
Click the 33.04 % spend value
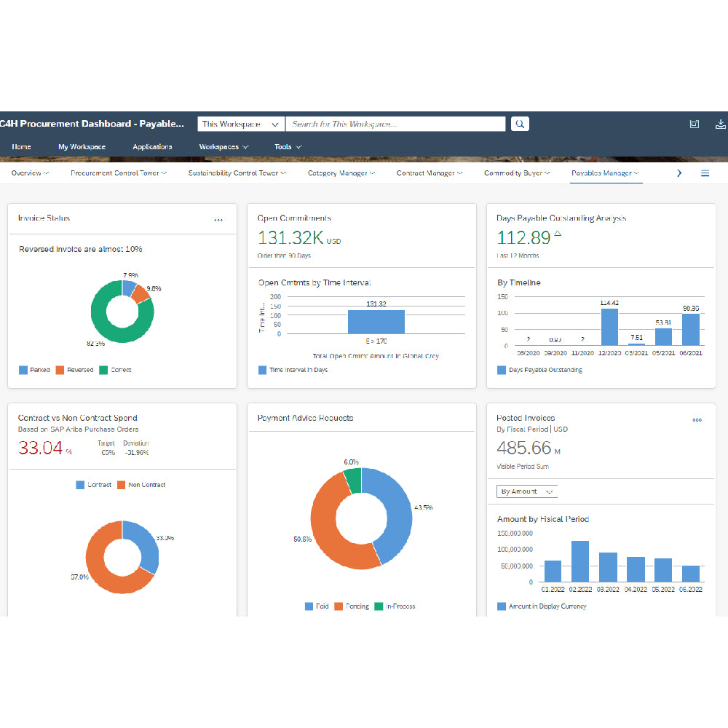45,448
